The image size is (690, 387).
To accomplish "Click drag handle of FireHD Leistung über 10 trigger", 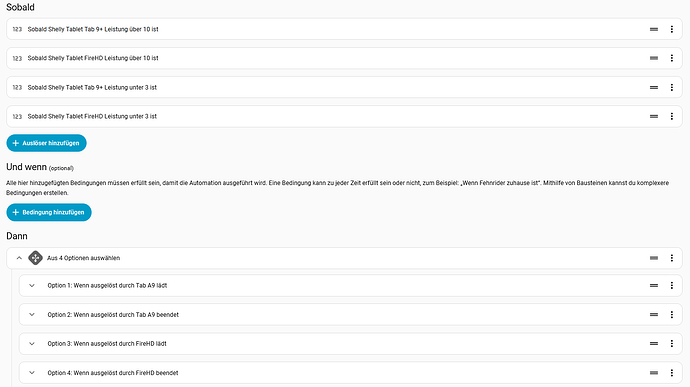I will coord(654,58).
